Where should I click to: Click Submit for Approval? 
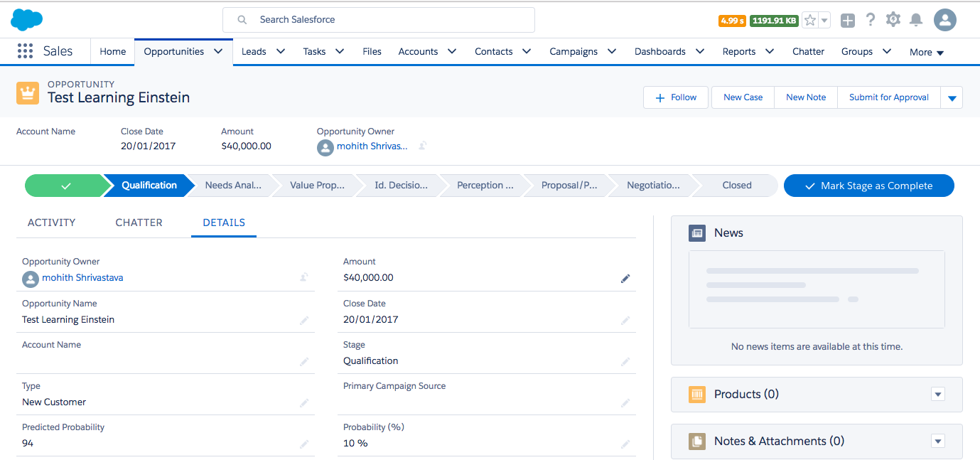(x=889, y=97)
